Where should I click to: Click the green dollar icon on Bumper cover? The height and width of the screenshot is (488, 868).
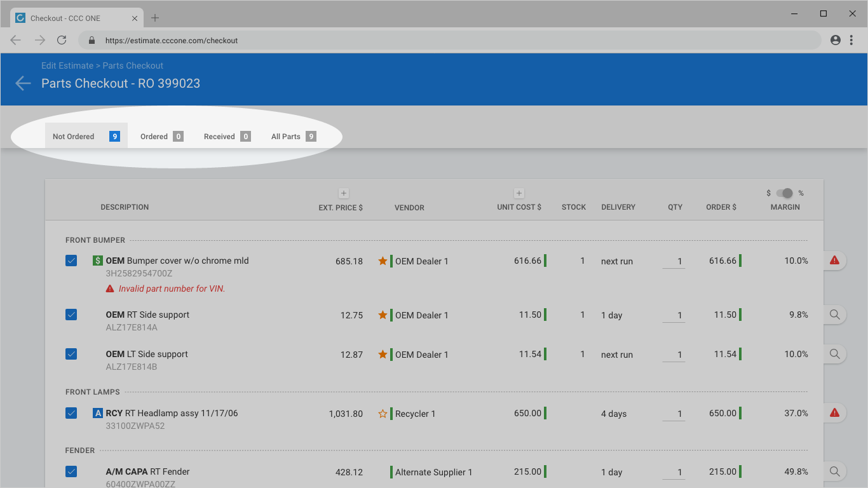click(x=97, y=261)
